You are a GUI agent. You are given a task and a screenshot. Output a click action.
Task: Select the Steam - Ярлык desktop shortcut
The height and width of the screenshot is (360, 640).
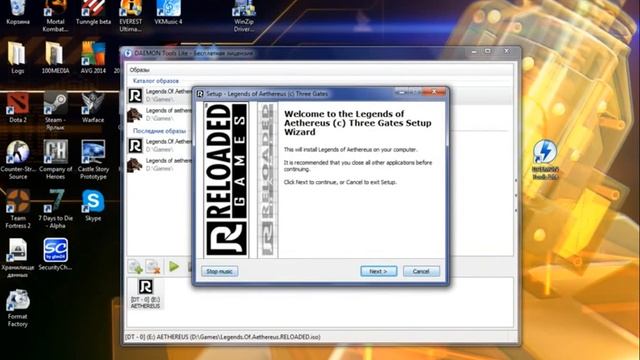(x=55, y=111)
